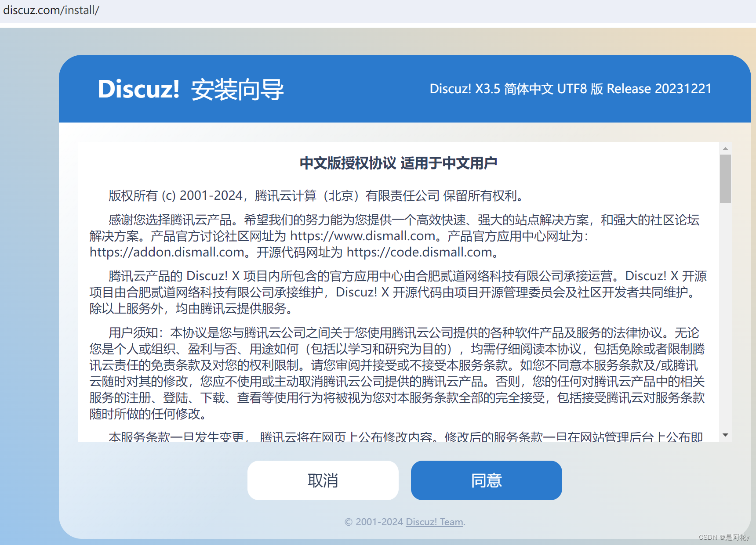The image size is (756, 545).
Task: Click the copyright line 版权所有 (c) 2001-2024
Action: click(176, 195)
